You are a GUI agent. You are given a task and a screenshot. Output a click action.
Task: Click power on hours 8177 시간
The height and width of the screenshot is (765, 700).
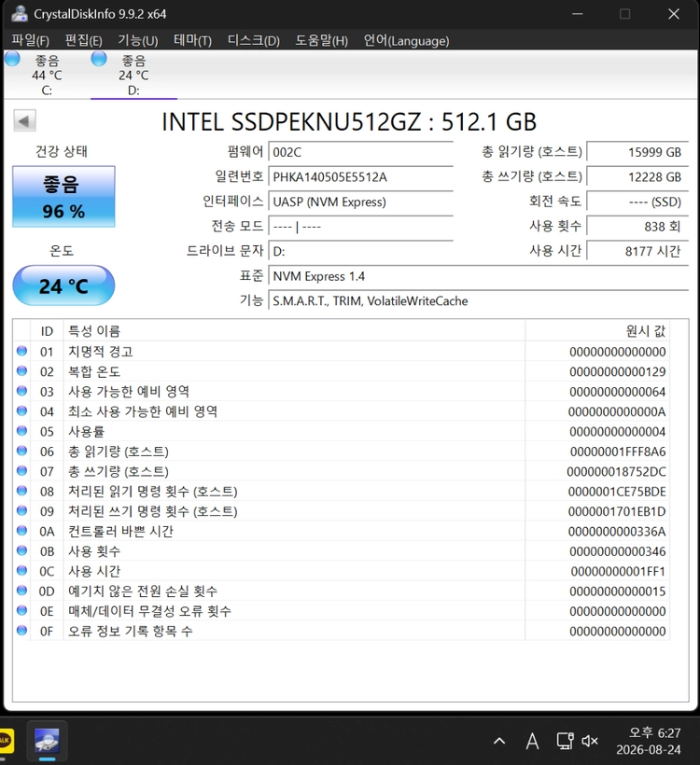[637, 251]
